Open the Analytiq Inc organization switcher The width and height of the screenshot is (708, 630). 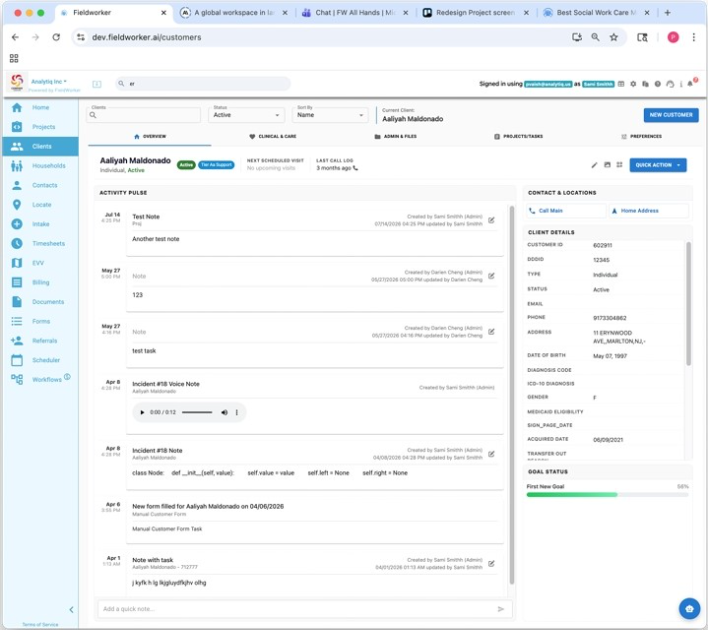(x=49, y=82)
